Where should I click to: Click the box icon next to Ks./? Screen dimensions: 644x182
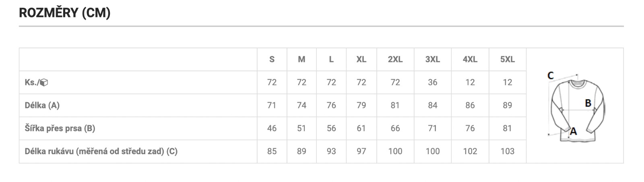pos(44,83)
